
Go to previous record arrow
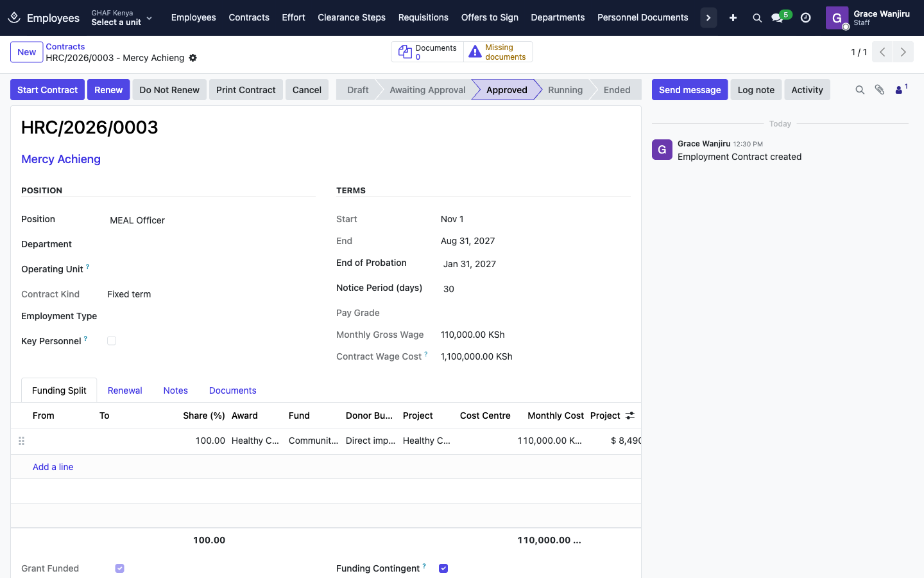[x=882, y=52]
